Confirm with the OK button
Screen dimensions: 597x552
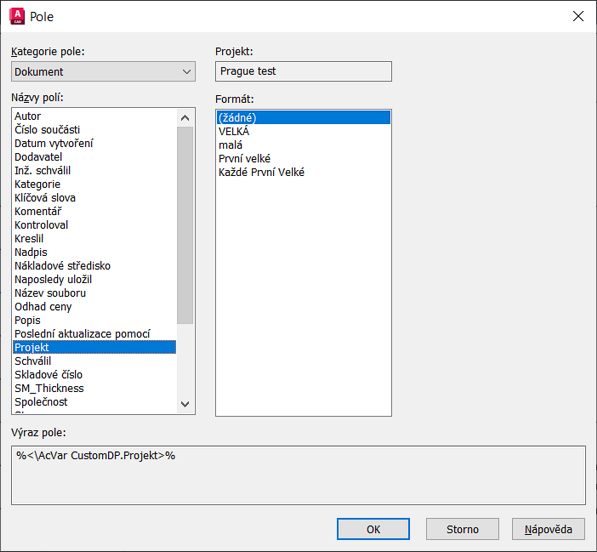coord(373,529)
